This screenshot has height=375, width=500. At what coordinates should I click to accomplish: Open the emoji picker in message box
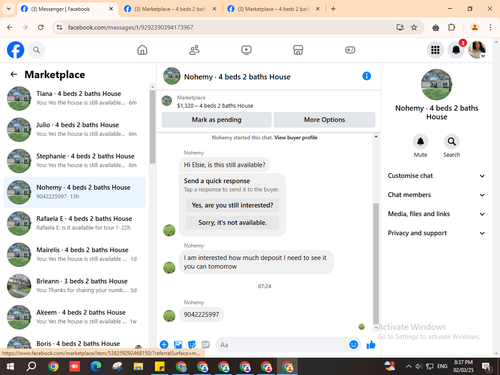pyautogui.click(x=354, y=344)
